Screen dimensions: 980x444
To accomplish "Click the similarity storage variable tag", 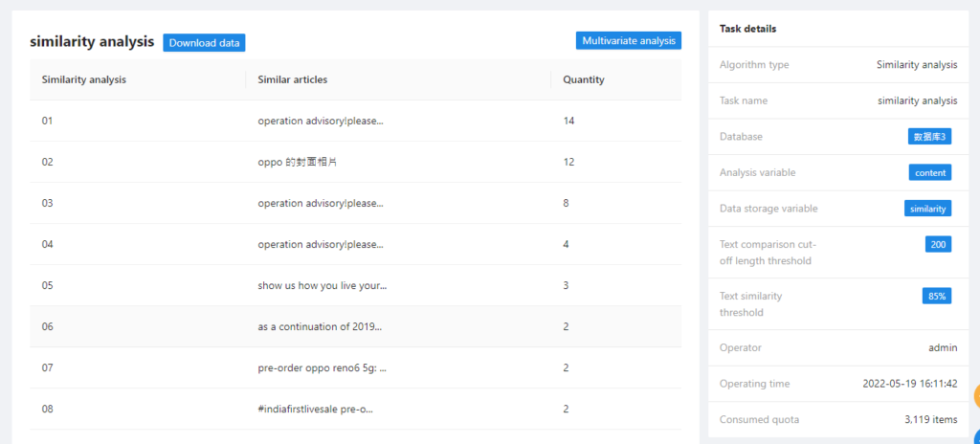I will pyautogui.click(x=927, y=209).
